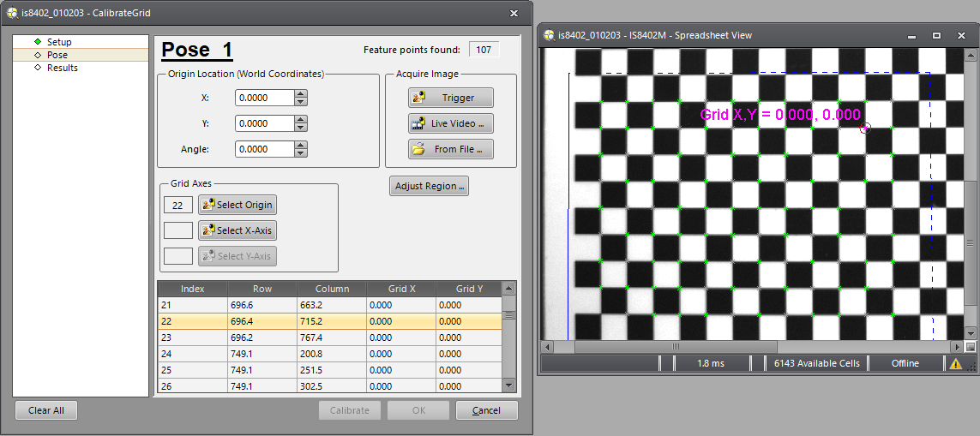Screen dimensions: 980x436
Task: Decrement the Y origin value spinner
Action: tap(300, 128)
